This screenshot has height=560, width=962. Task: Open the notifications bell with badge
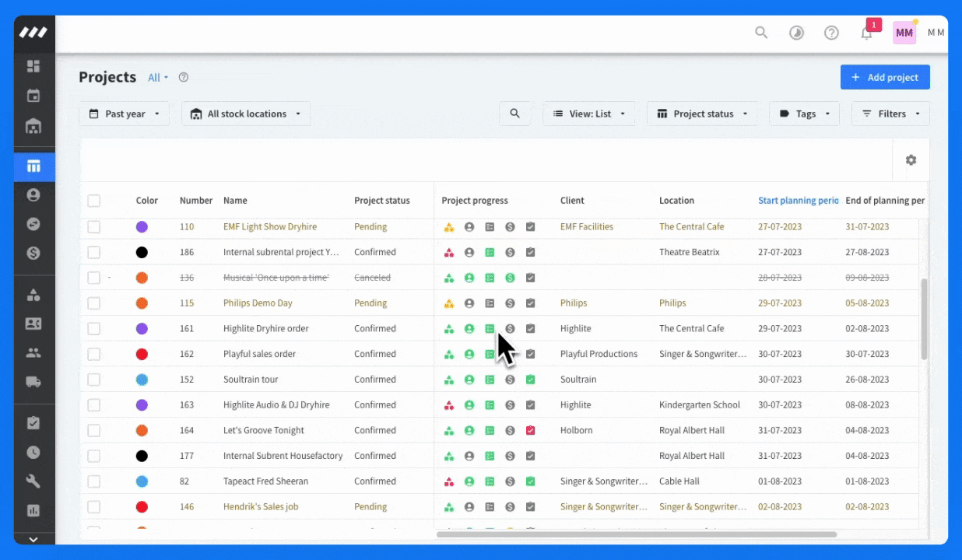867,32
